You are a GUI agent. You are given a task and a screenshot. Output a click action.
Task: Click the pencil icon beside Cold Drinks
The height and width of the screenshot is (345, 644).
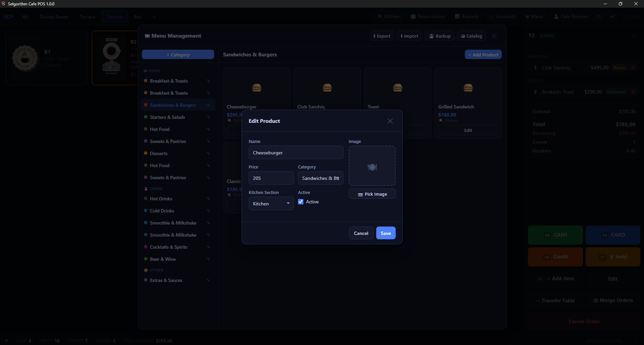[x=208, y=211]
